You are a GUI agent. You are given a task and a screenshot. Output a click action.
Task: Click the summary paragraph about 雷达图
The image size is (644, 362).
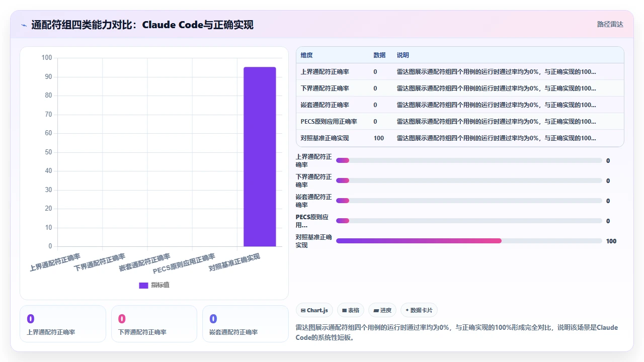[457, 332]
